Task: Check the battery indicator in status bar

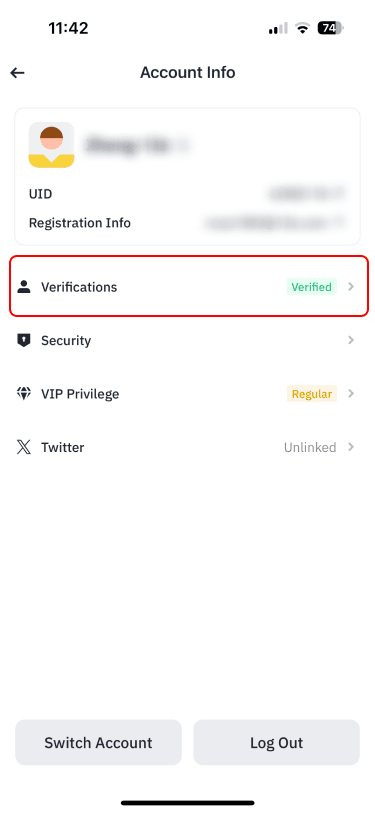Action: (331, 28)
